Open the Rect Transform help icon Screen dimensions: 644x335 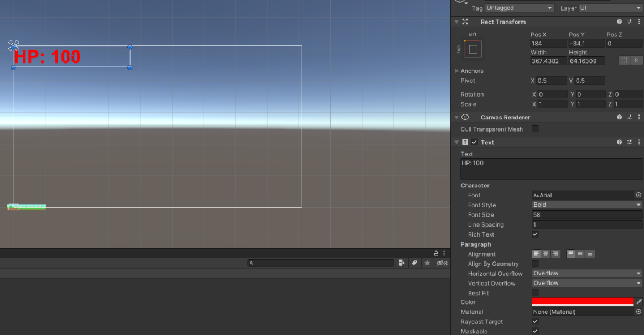click(x=620, y=22)
